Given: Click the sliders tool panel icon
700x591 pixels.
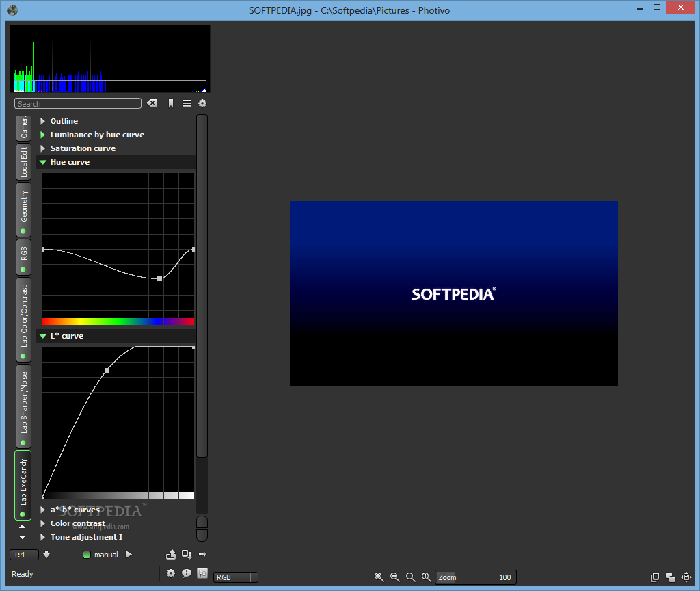Looking at the screenshot, I should [202, 573].
